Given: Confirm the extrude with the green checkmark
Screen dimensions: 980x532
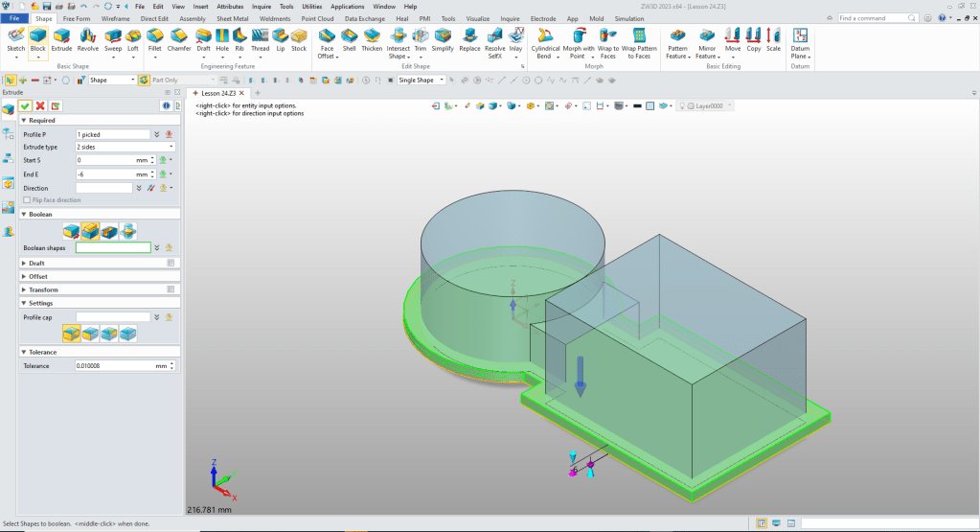Looking at the screenshot, I should coord(26,105).
